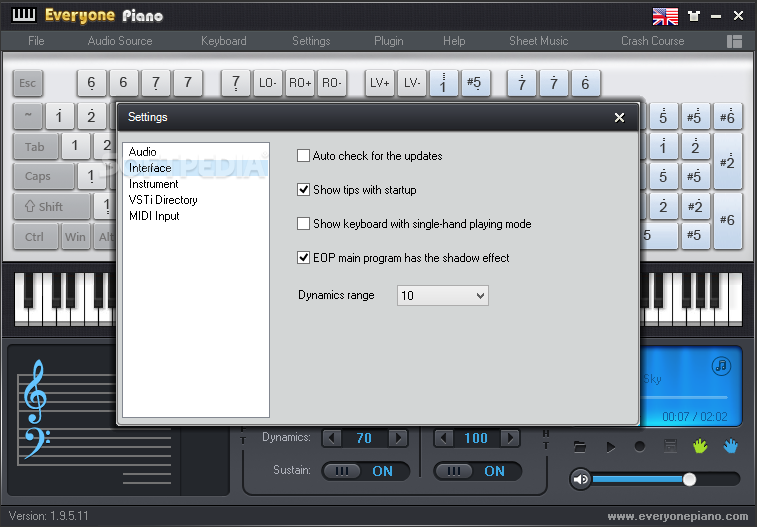Open the language flag selector
The height and width of the screenshot is (527, 757).
click(665, 16)
